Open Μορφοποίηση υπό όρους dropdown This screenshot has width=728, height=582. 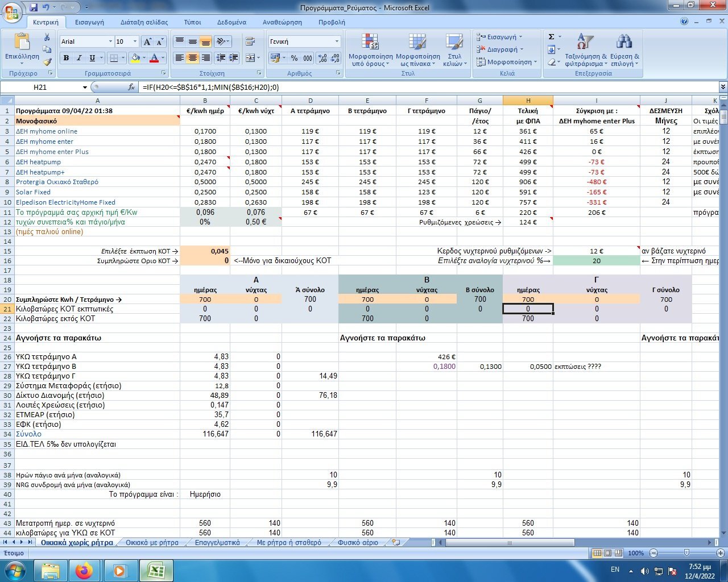370,50
